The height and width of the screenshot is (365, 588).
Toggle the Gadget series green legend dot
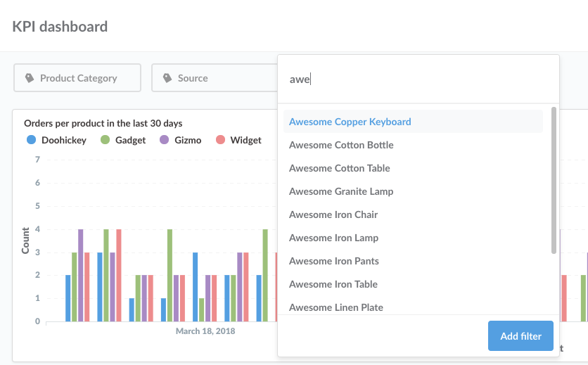[x=105, y=140]
